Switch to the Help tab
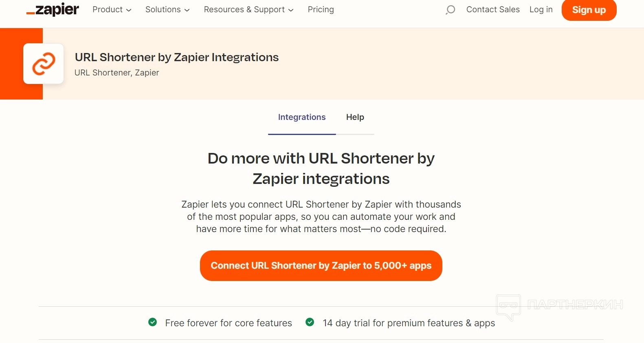Viewport: 644px width, 343px height. tap(355, 117)
